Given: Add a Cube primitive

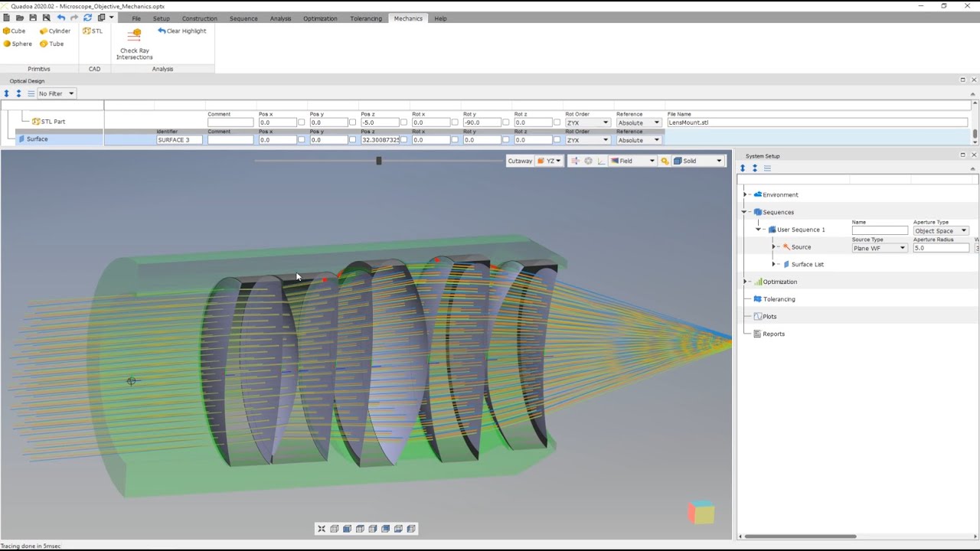Looking at the screenshot, I should 14,31.
